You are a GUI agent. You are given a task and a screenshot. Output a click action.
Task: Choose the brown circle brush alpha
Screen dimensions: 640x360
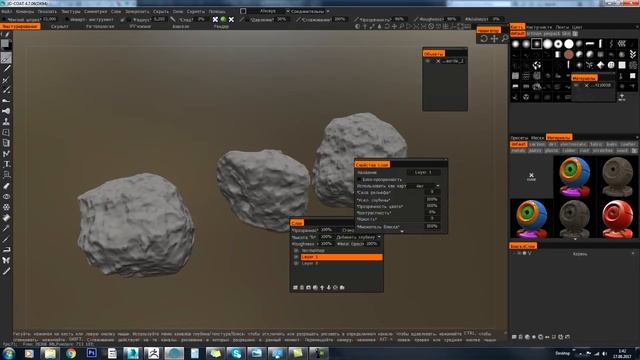(569, 55)
